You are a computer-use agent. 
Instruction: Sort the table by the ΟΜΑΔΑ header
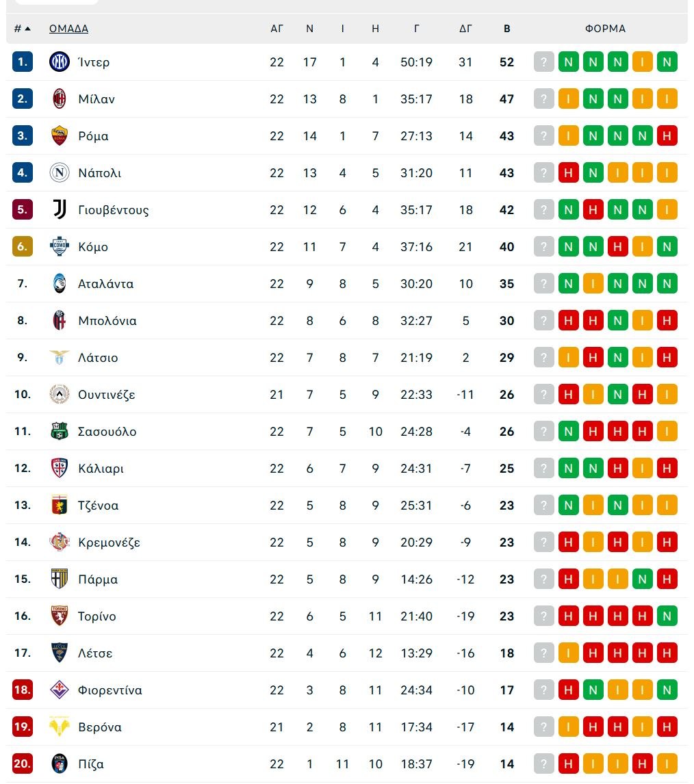68,29
